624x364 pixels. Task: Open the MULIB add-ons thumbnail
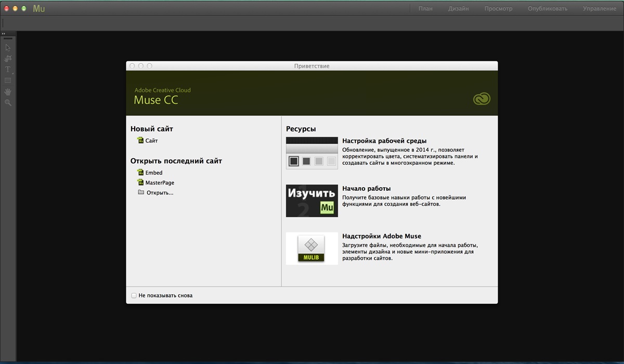click(312, 249)
